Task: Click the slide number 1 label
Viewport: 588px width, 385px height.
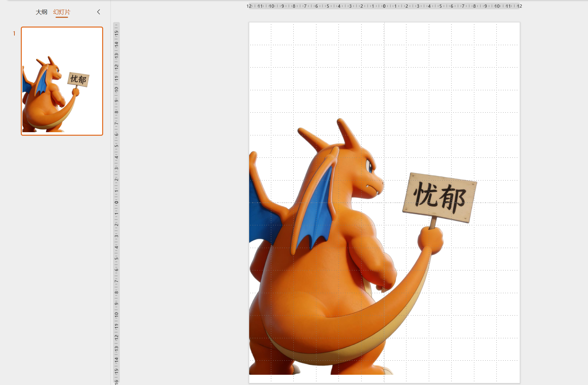Action: tap(14, 34)
